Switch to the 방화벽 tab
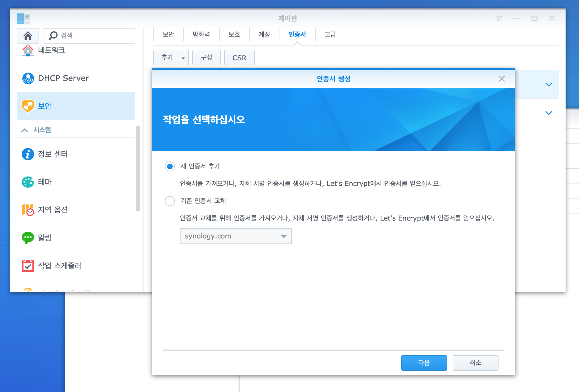 201,34
